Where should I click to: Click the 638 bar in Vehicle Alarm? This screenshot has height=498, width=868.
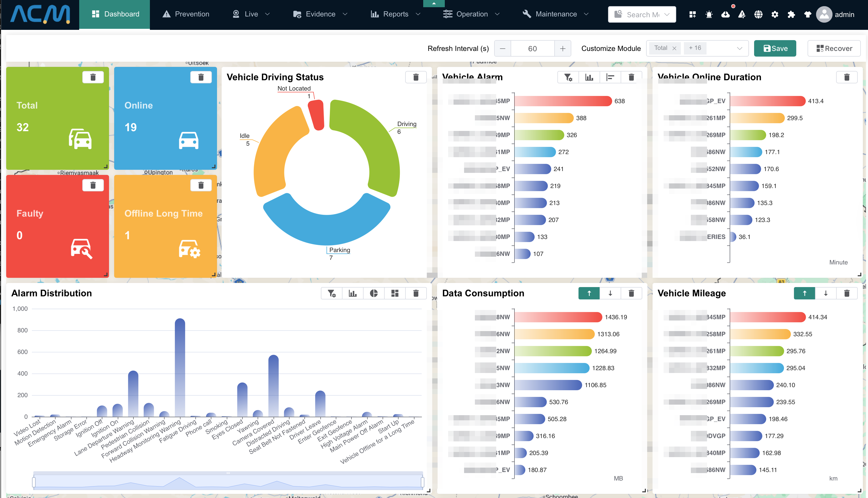click(x=563, y=101)
